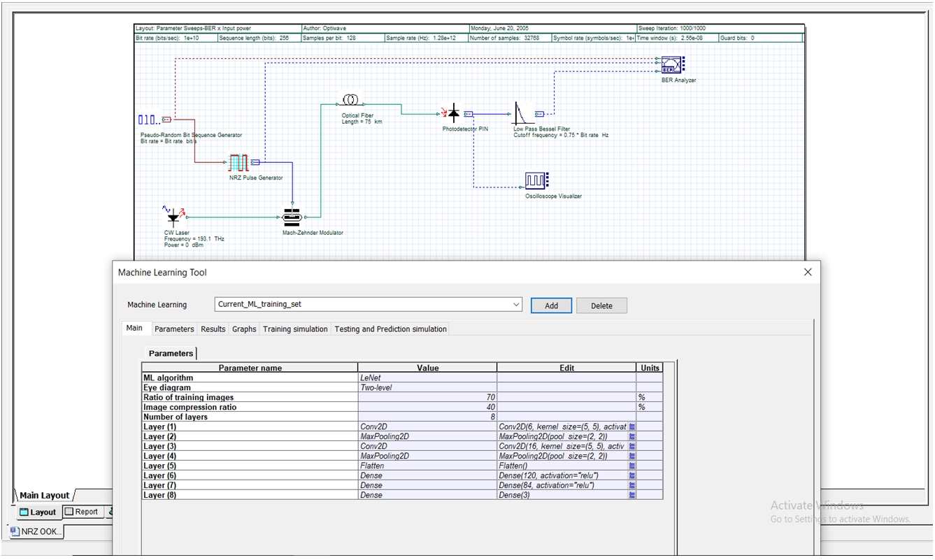
Task: Open the Report view tab
Action: coord(82,512)
